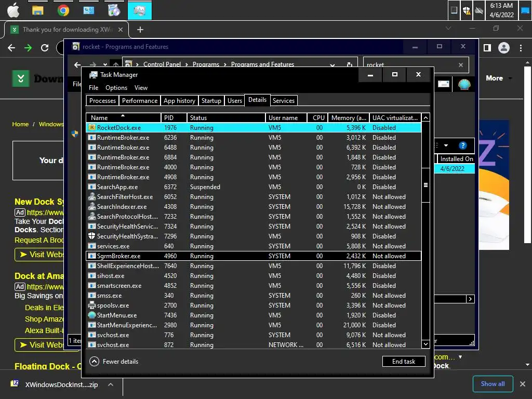Open the Task Manager Options menu
The width and height of the screenshot is (532, 399).
[x=116, y=88]
